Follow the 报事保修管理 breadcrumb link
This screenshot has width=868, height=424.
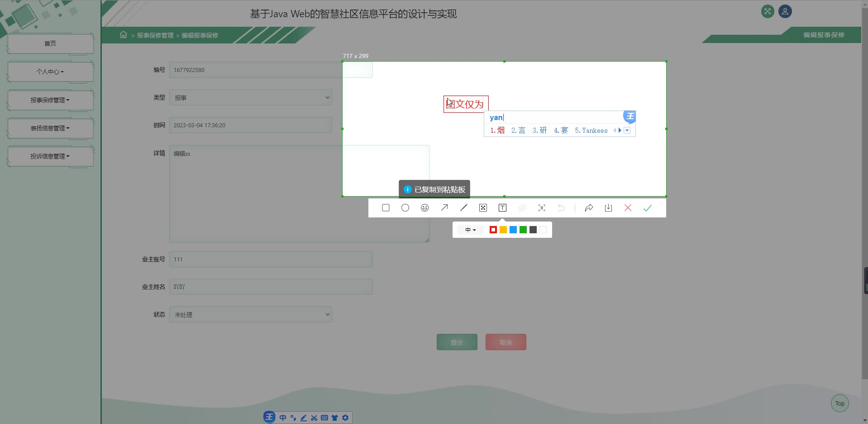point(155,35)
